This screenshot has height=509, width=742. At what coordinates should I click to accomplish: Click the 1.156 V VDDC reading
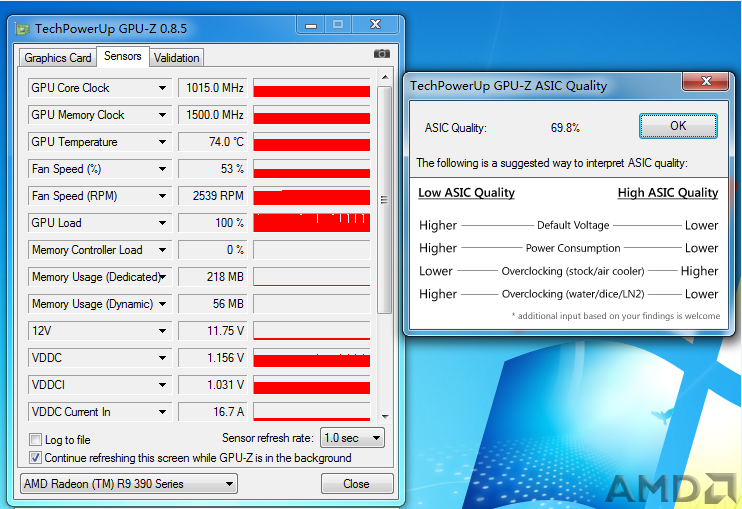click(x=212, y=358)
